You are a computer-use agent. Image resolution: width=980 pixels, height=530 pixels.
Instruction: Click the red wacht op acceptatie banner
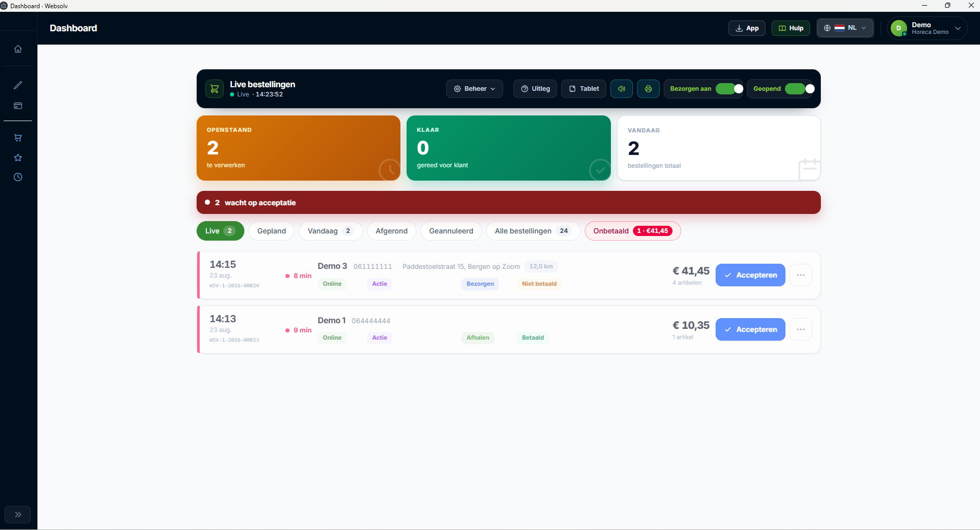click(509, 203)
